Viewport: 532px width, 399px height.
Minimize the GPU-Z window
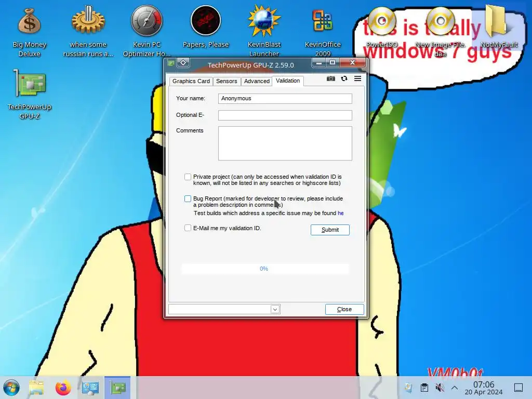tap(319, 63)
